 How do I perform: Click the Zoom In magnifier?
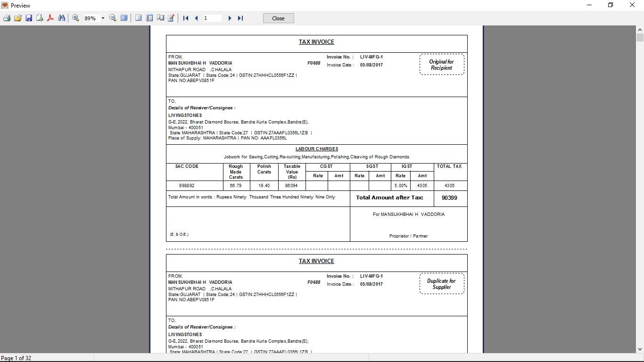coord(75,18)
